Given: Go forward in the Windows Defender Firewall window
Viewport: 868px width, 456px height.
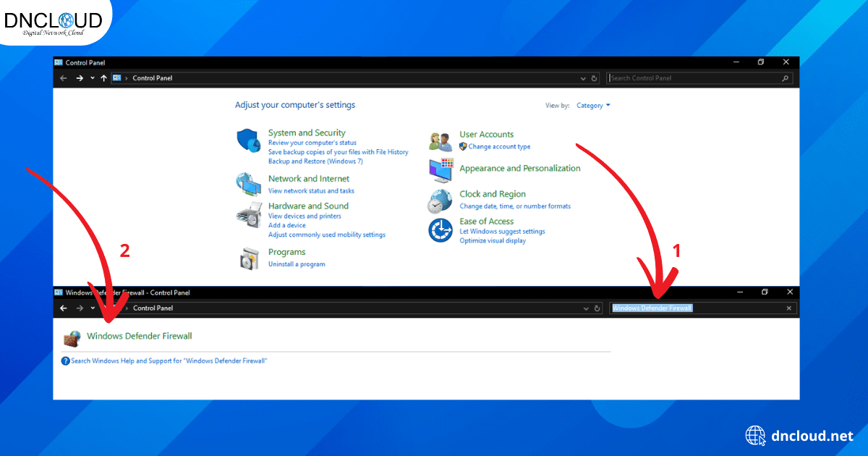Looking at the screenshot, I should pyautogui.click(x=80, y=308).
